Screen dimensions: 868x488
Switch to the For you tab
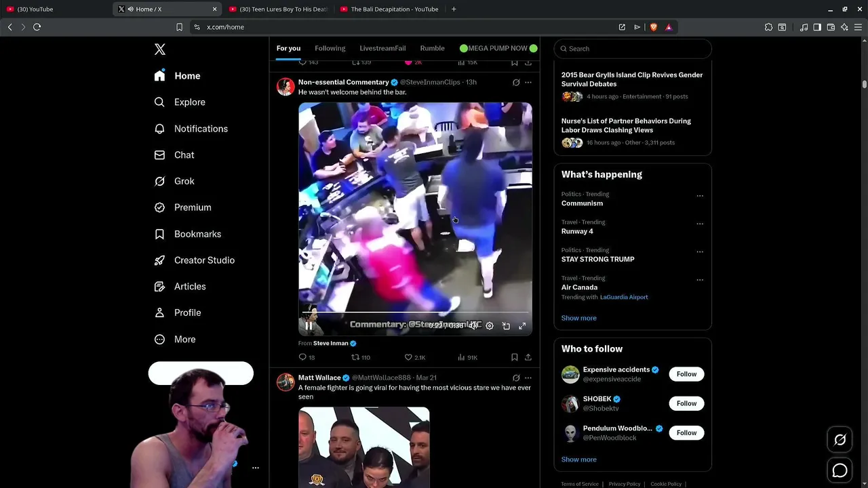288,48
